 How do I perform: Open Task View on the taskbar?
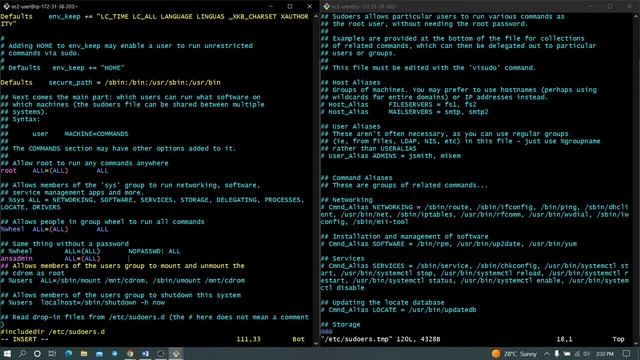[x=52, y=353]
